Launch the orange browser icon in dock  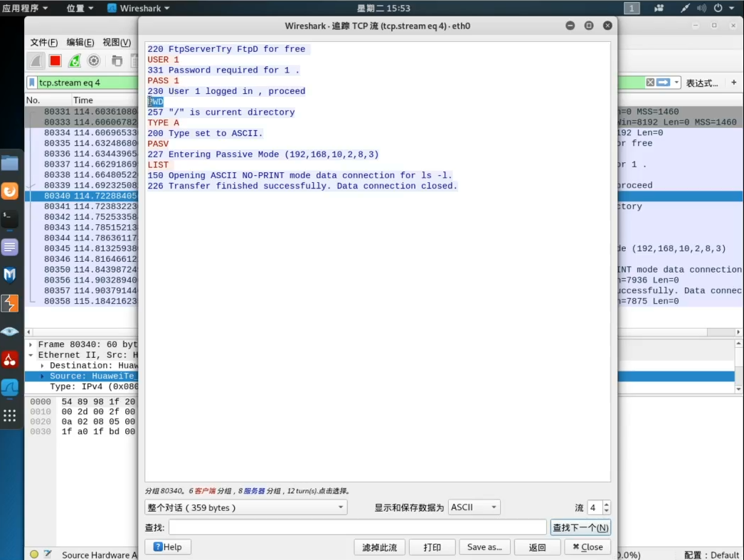click(x=9, y=191)
